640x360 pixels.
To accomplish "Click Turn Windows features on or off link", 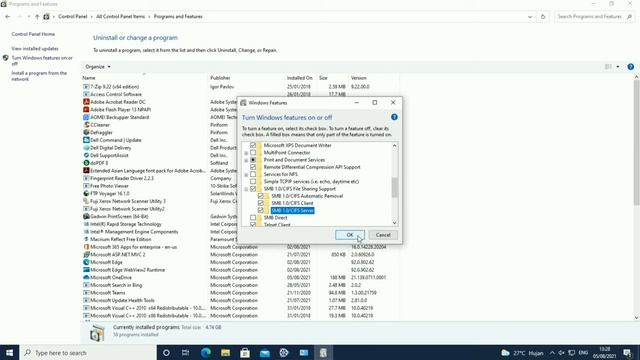I will 42,61.
